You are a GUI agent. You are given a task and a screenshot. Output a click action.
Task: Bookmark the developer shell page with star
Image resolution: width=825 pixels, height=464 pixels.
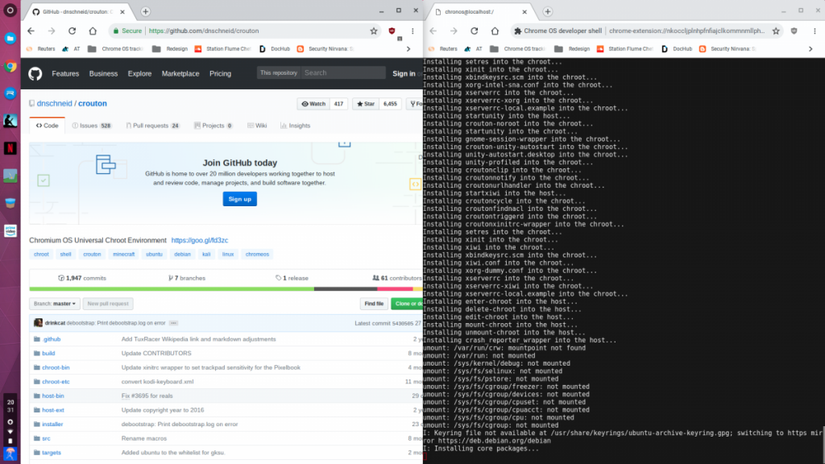tap(776, 31)
